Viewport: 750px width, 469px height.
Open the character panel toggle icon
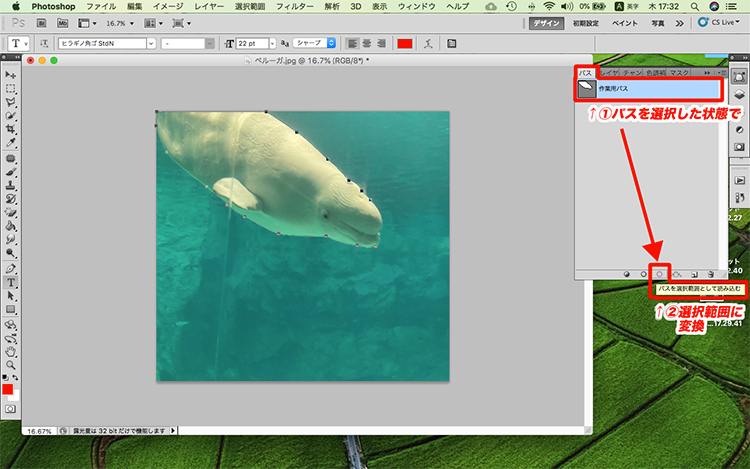coord(452,44)
